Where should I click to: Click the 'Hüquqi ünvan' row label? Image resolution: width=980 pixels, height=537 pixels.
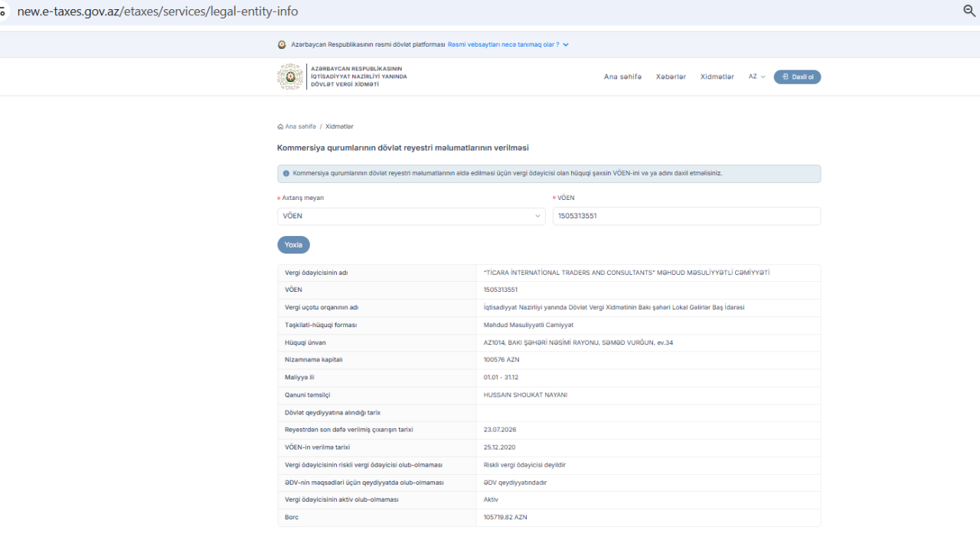[305, 343]
